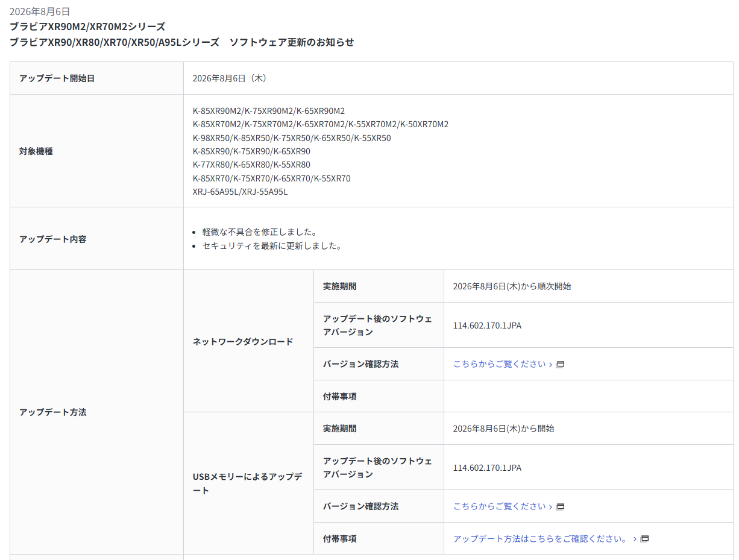This screenshot has height=560, width=739.
Task: Select model line K-85XR90M2/K-75XR90M2/K-65XR90M2
Action: click(x=269, y=111)
